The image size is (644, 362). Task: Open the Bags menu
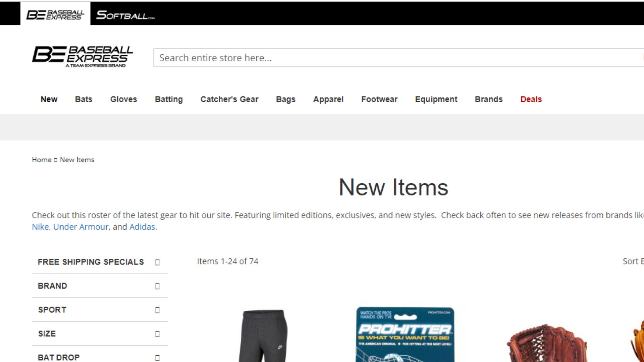click(286, 99)
